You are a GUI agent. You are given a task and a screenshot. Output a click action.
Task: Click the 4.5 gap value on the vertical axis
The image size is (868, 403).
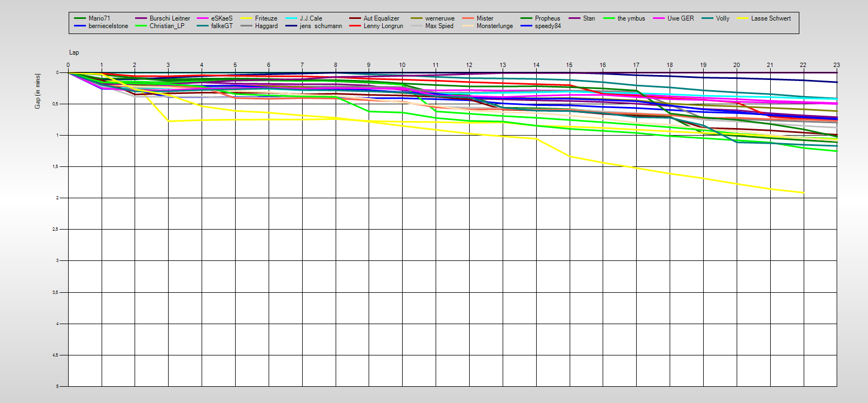pos(56,355)
